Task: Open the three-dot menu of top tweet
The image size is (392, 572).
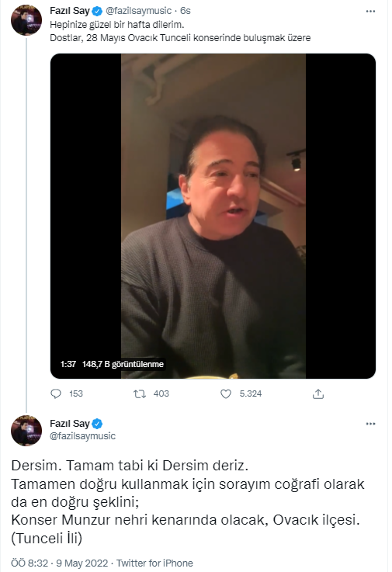Action: click(x=370, y=12)
